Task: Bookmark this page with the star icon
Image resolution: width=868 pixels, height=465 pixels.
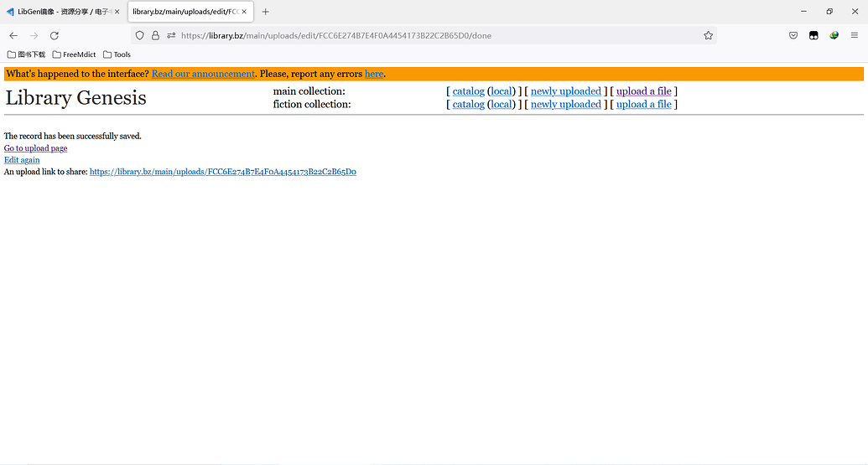Action: click(708, 35)
